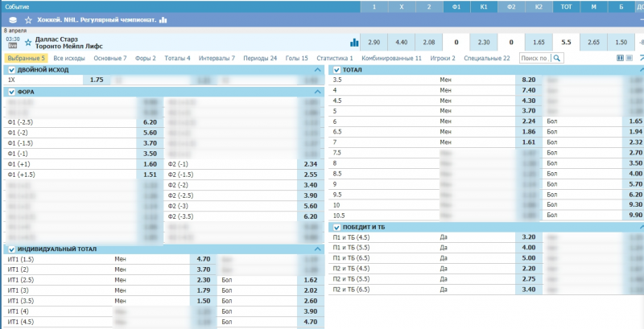This screenshot has height=329, width=644.
Task: Collapse the Фора section chevron
Action: pos(318,92)
